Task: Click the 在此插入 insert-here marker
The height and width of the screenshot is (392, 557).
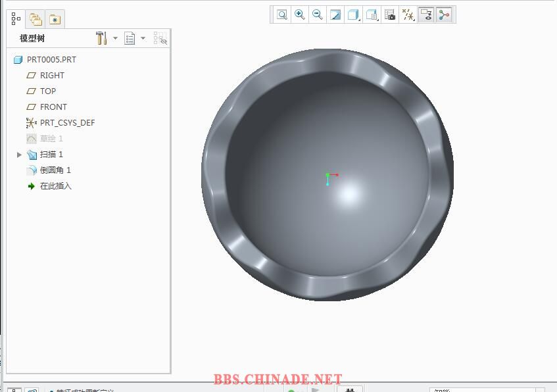Action: 55,186
